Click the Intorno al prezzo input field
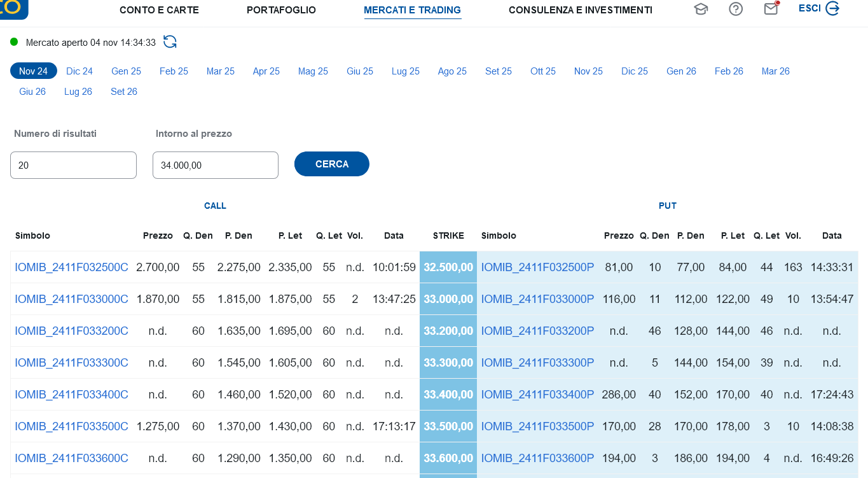 (216, 165)
